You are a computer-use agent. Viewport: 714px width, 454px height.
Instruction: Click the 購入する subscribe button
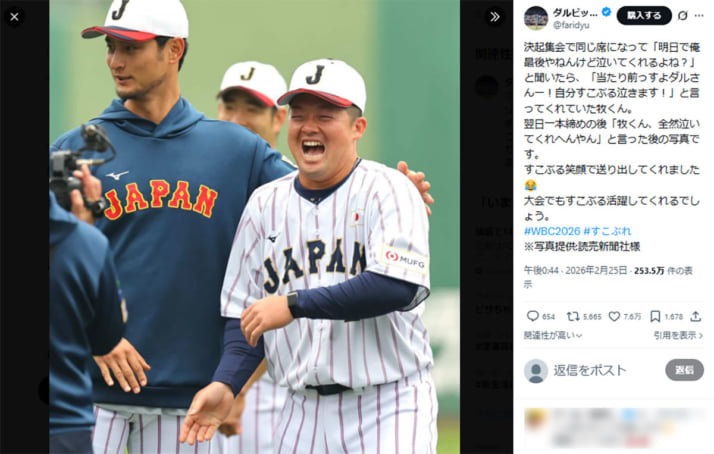[x=644, y=15]
